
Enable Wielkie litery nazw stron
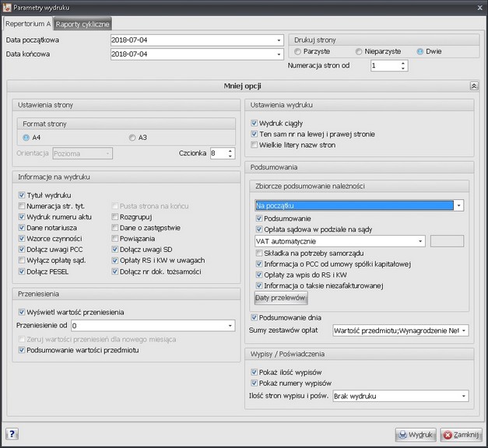[255, 145]
